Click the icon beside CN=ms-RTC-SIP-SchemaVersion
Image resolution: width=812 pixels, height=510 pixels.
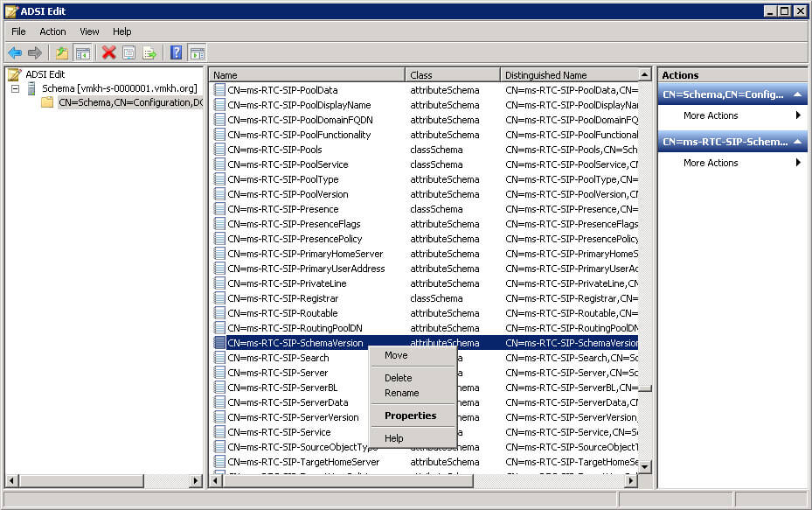pyautogui.click(x=219, y=343)
